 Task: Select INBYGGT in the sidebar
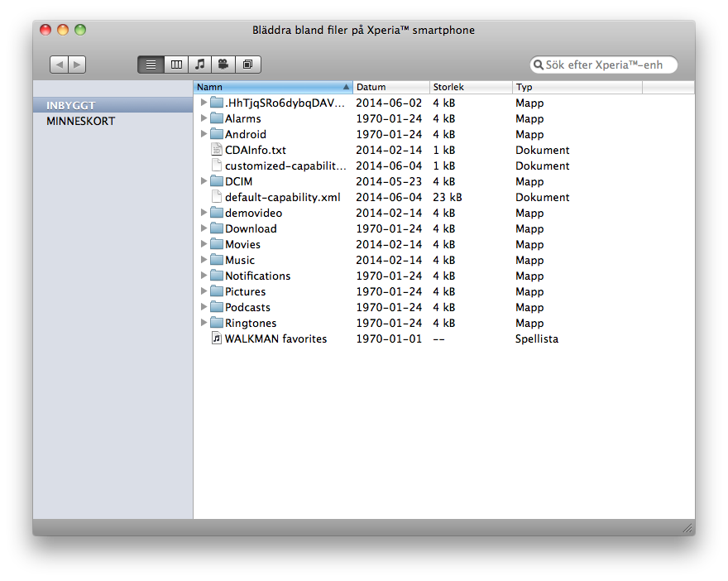(x=70, y=105)
